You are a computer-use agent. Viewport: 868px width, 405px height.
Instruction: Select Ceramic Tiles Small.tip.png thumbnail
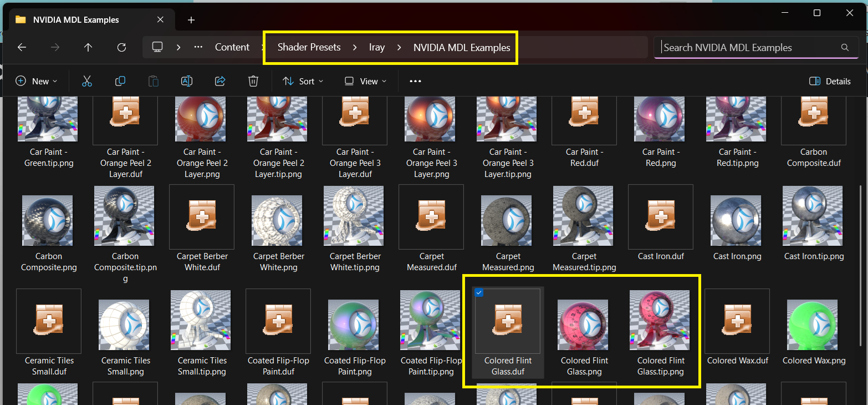201,321
